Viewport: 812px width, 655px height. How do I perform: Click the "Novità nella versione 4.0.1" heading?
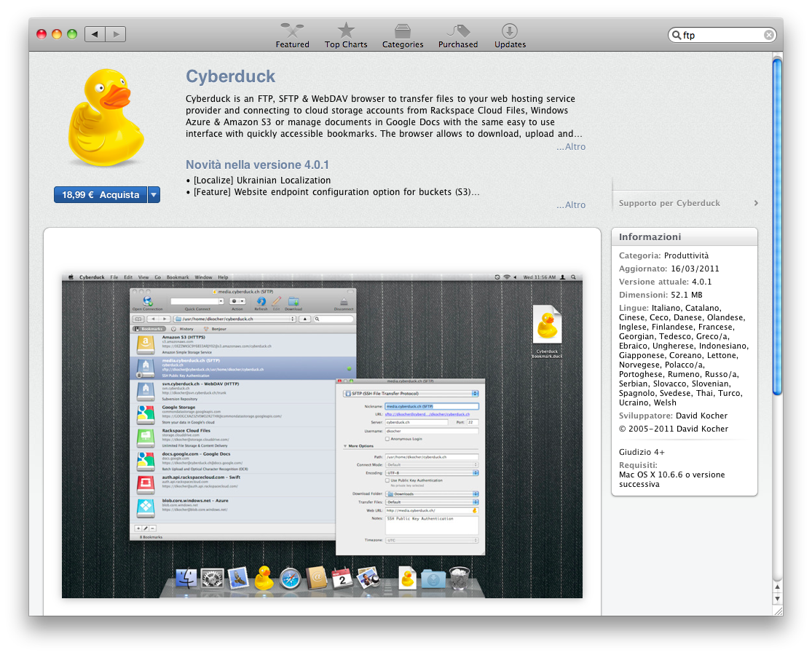pos(257,164)
